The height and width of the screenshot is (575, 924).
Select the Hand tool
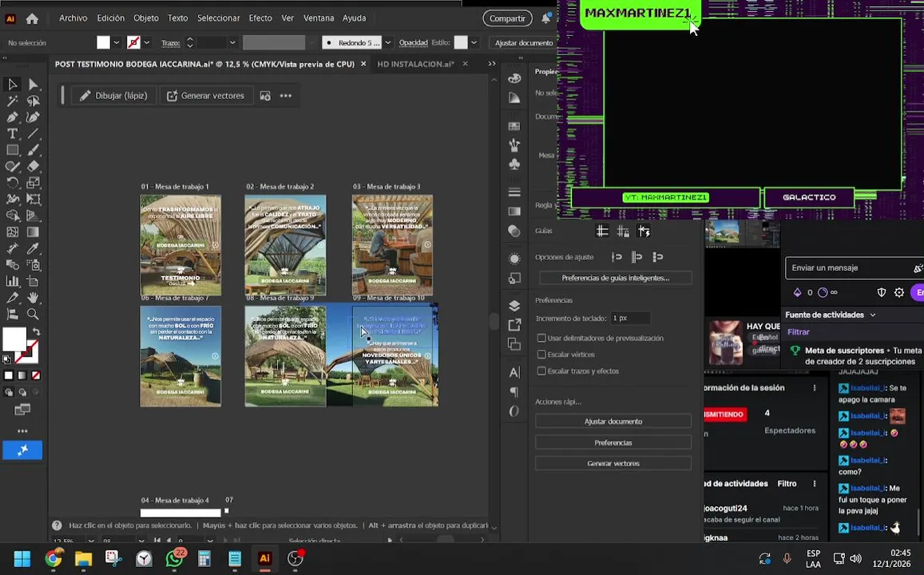tap(33, 298)
